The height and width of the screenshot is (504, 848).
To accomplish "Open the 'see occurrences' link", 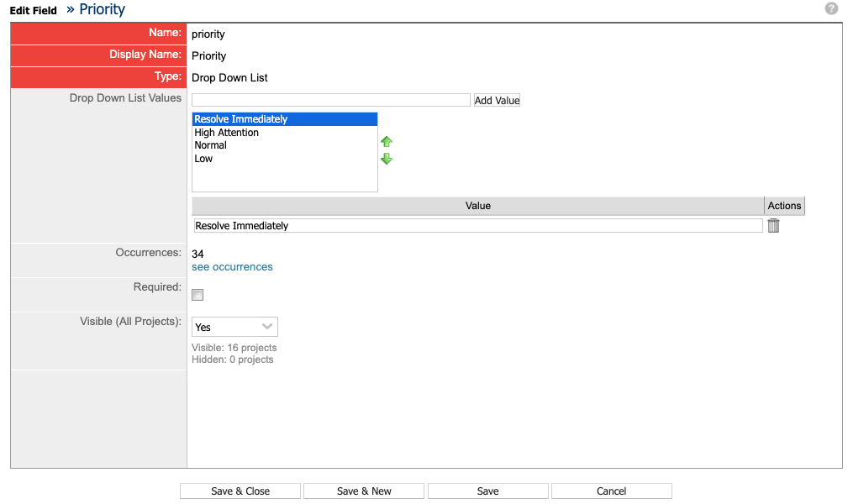I will coord(232,267).
